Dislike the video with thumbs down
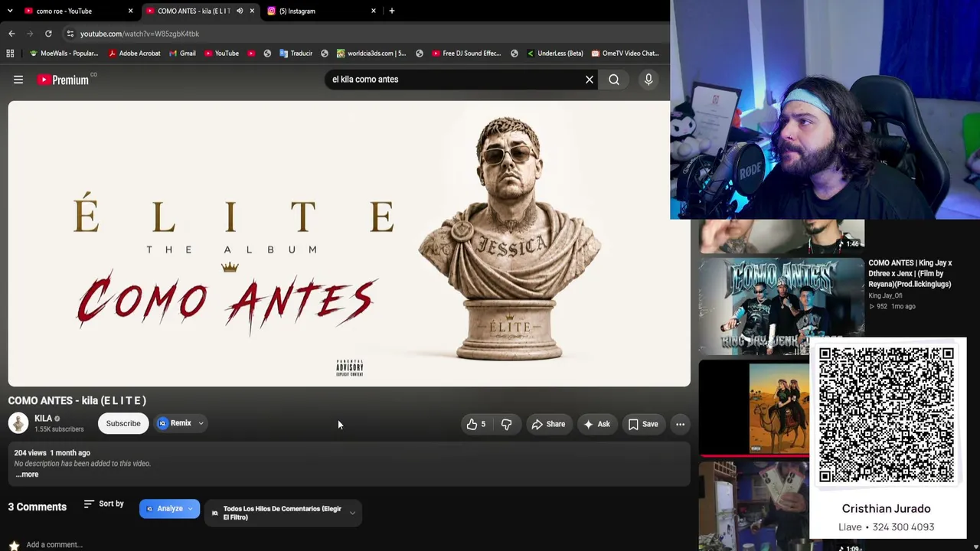The height and width of the screenshot is (551, 980). (x=506, y=424)
